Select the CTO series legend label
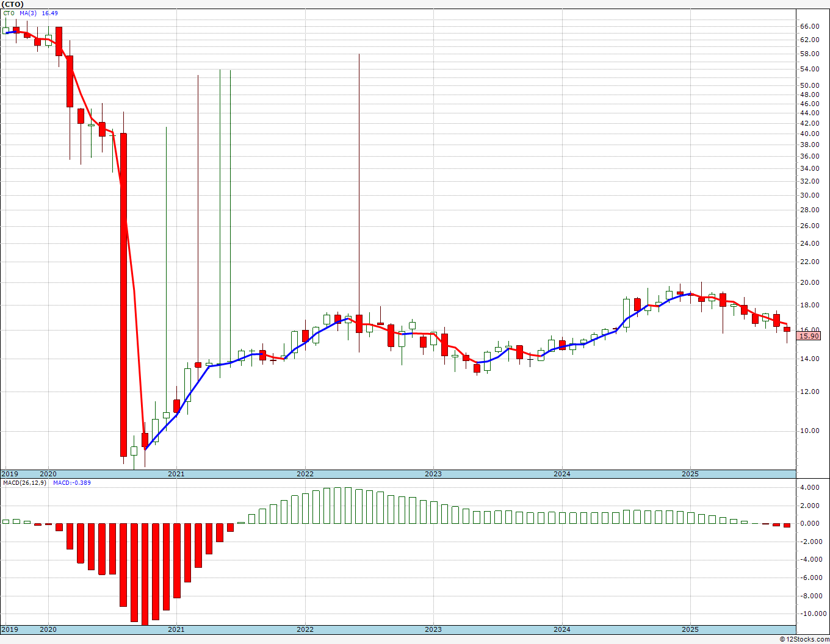 pos(9,13)
